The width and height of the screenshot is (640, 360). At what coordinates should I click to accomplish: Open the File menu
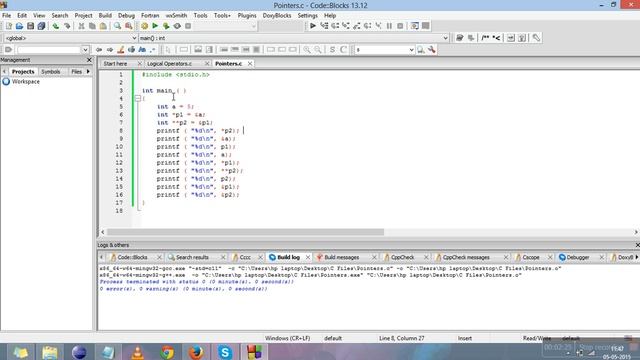(x=7, y=16)
